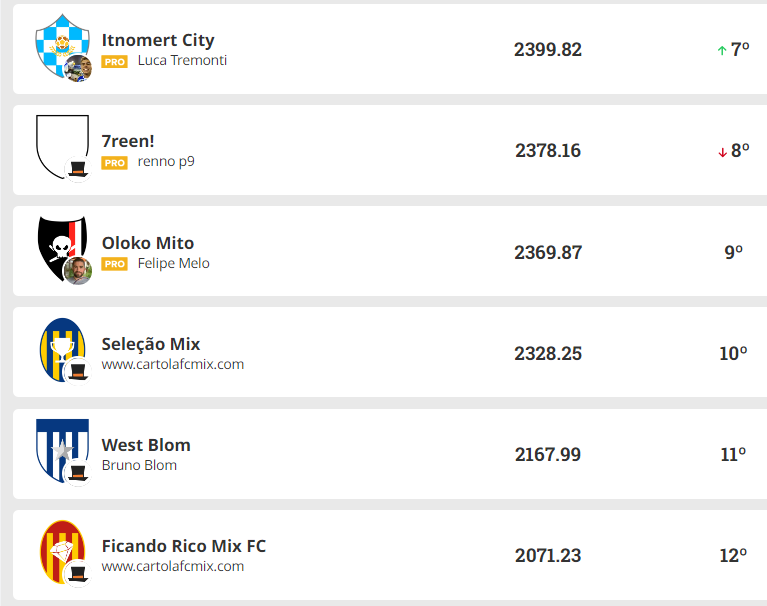Follow www.cartolafcmix.com under Seleção Mix

(x=173, y=364)
